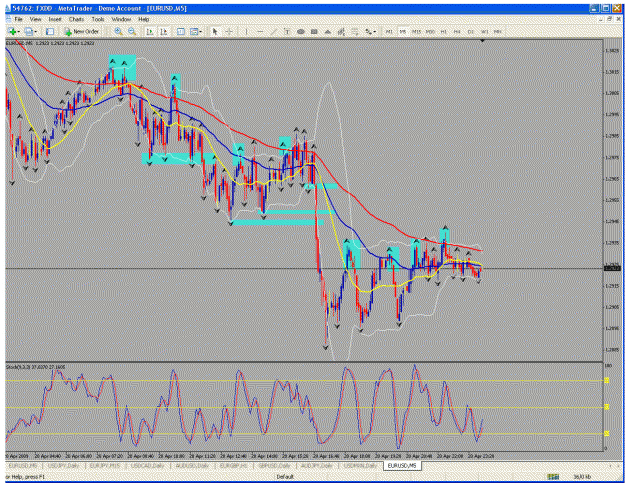
Task: Select the Vertical Line drawing tool
Action: [x=246, y=31]
